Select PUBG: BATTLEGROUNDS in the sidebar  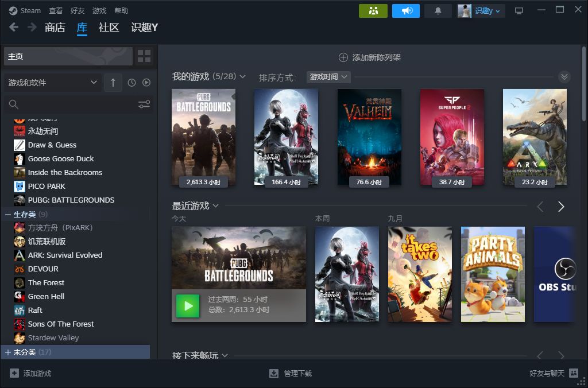pos(71,200)
